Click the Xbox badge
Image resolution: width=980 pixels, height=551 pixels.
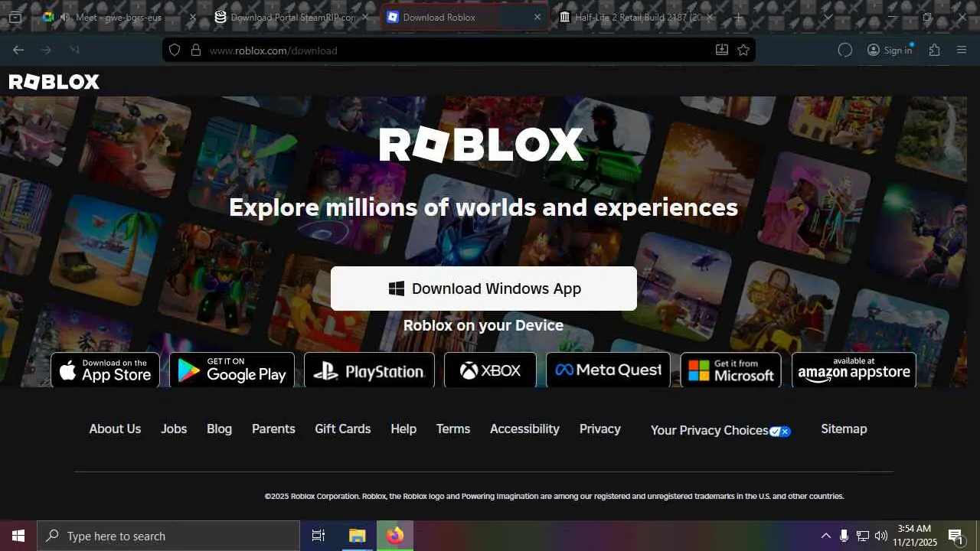click(490, 370)
